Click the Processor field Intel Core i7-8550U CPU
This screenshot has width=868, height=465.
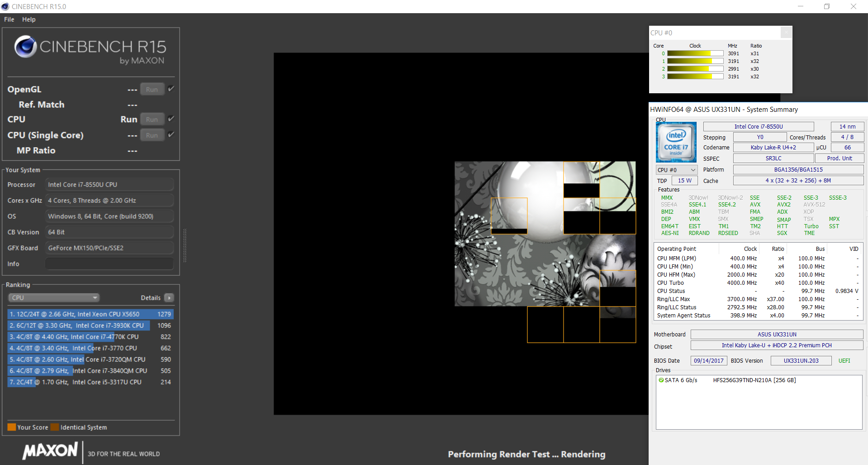click(109, 184)
